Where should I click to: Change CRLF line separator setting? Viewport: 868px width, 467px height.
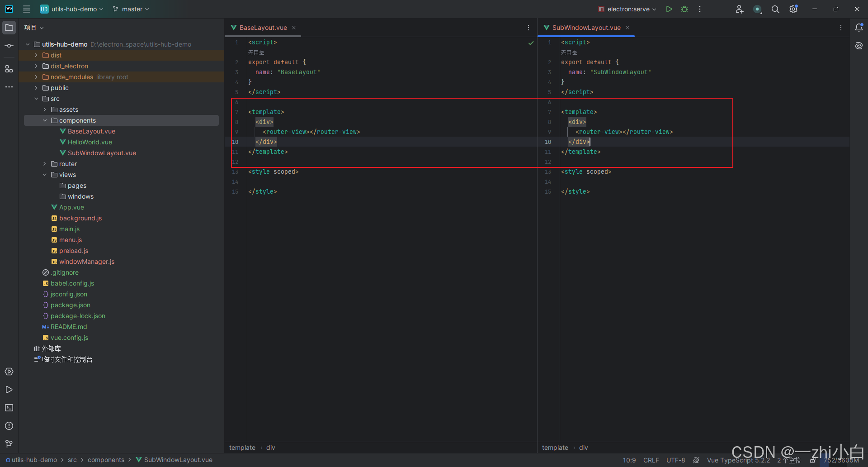point(651,460)
